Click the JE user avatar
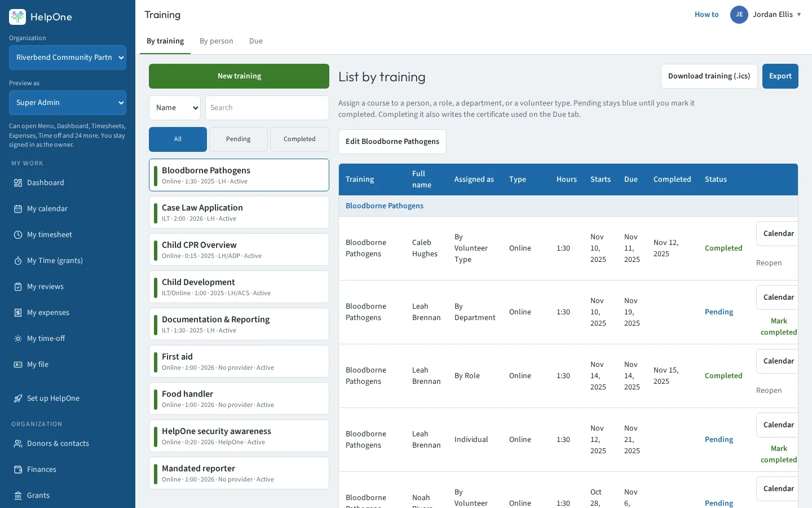812x508 pixels. (739, 15)
